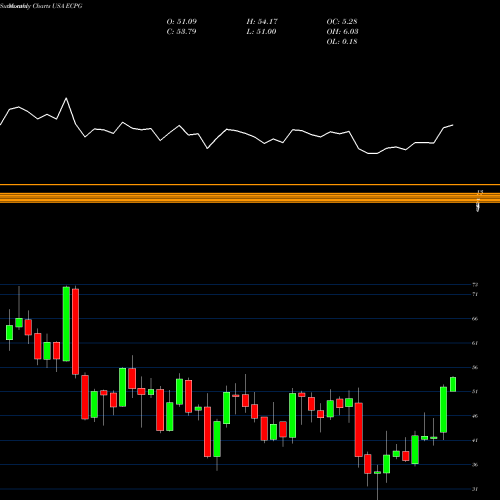Click the price axis label 71

(x=475, y=294)
